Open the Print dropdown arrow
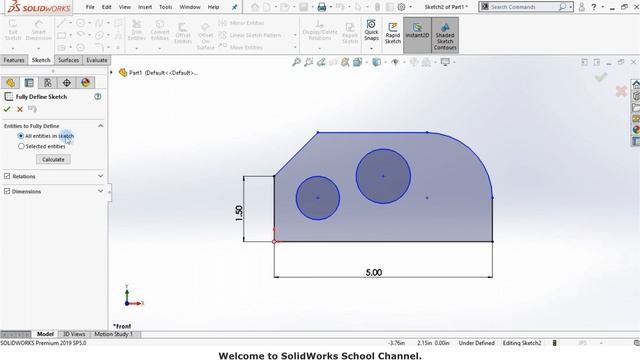This screenshot has height=360, width=640. [330, 7]
